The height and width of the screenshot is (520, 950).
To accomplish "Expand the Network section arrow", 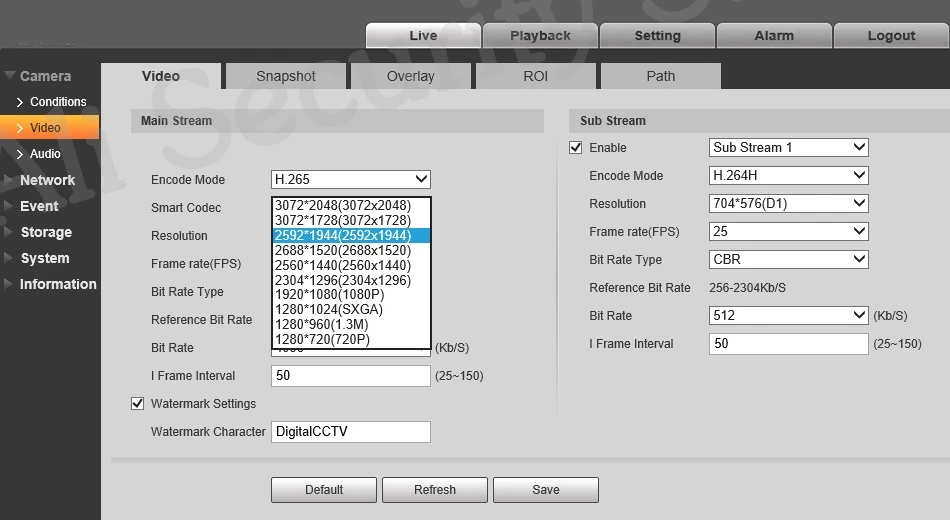I will (8, 180).
